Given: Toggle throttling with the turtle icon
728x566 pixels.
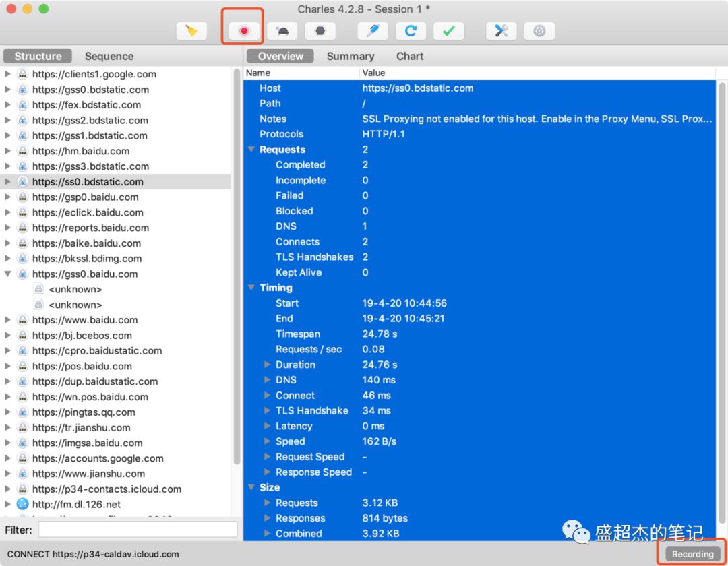Looking at the screenshot, I should tap(282, 31).
